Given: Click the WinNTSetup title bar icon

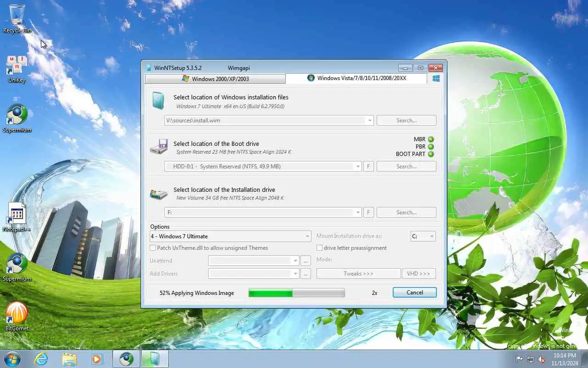Looking at the screenshot, I should tap(148, 68).
